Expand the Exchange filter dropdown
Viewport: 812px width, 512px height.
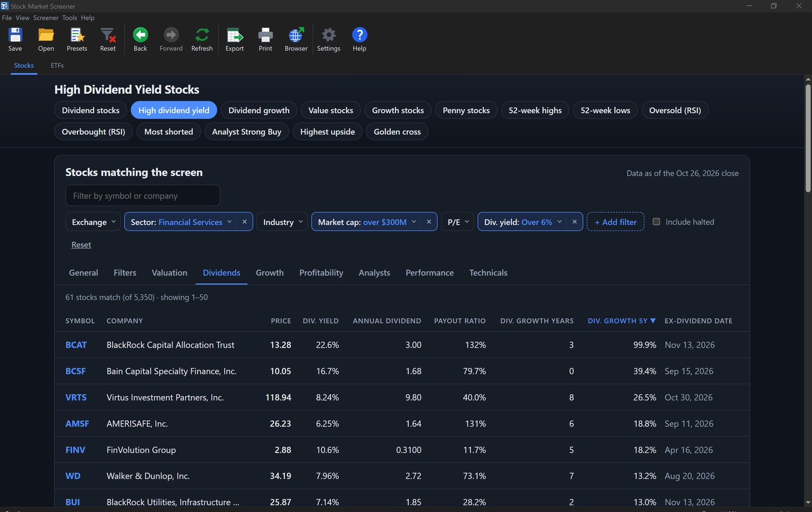pos(93,222)
